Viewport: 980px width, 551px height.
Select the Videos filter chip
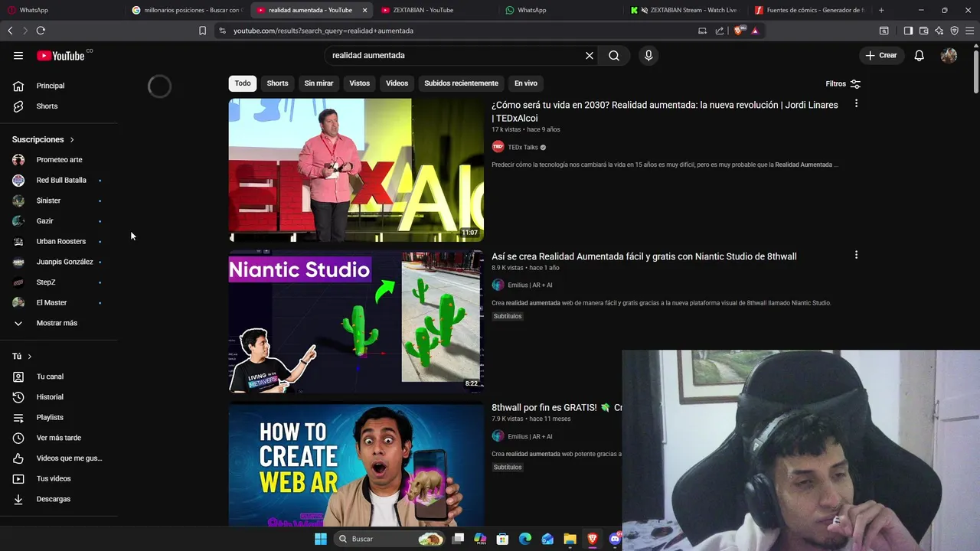point(397,83)
